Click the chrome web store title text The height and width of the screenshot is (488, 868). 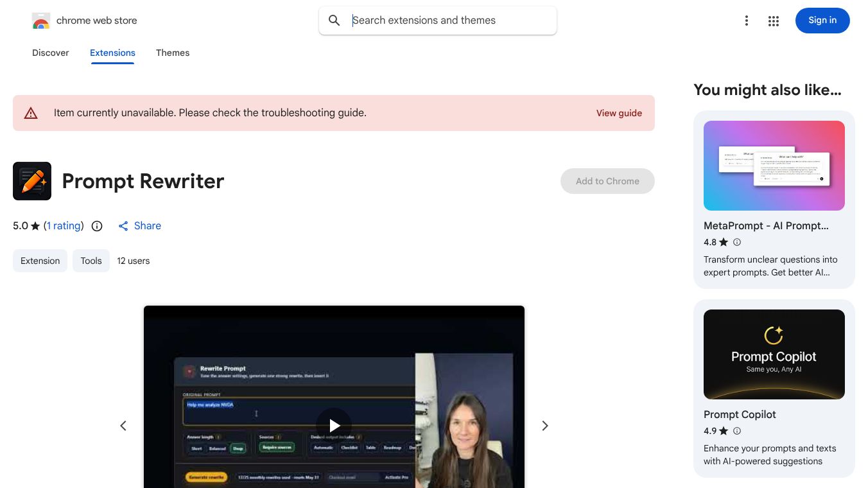click(x=97, y=21)
